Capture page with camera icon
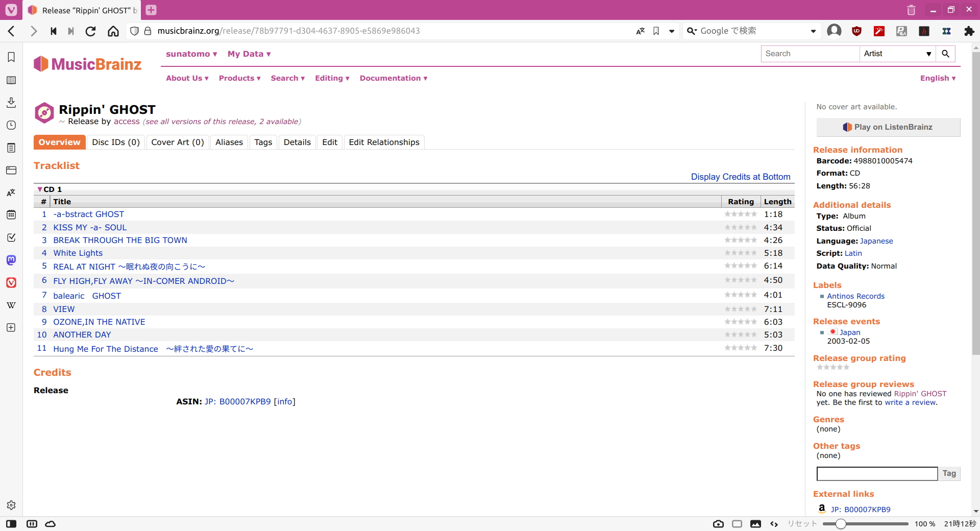Image resolution: width=980 pixels, height=531 pixels. coord(718,524)
